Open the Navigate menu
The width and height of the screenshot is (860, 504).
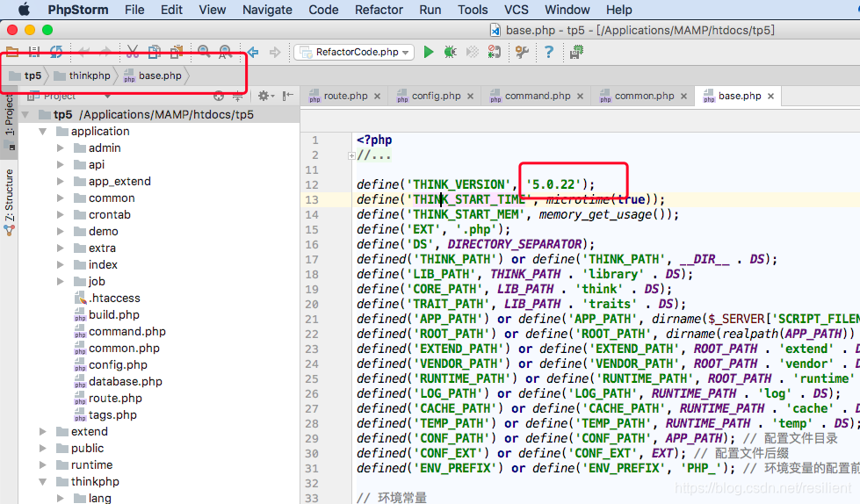(x=267, y=10)
